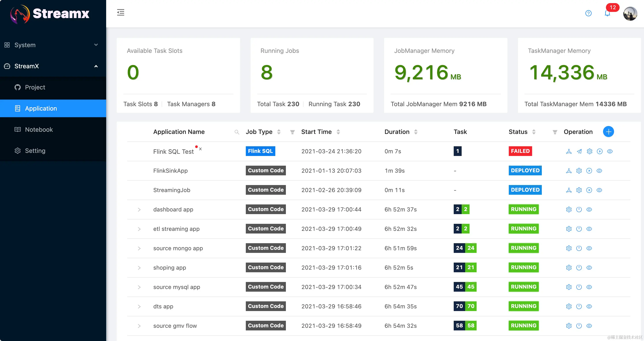Stop dashboard app with the power icon
Viewport: 644px width, 341px height.
pos(579,209)
